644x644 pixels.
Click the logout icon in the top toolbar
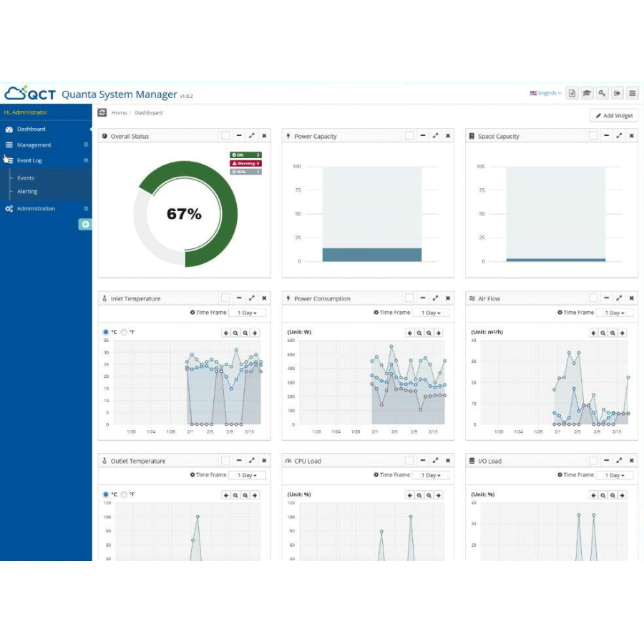point(618,93)
